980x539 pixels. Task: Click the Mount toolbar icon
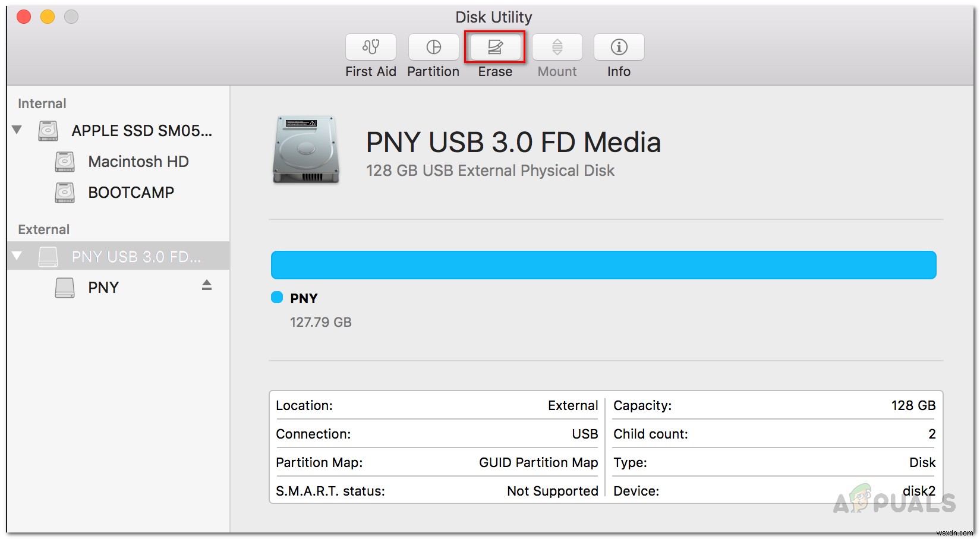[x=557, y=47]
